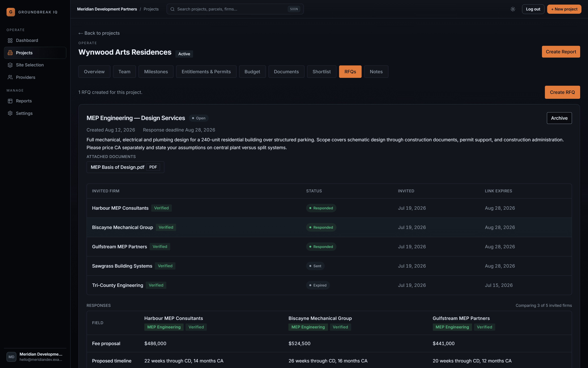Toggle the light theme sun icon
The width and height of the screenshot is (588, 368).
pos(513,9)
